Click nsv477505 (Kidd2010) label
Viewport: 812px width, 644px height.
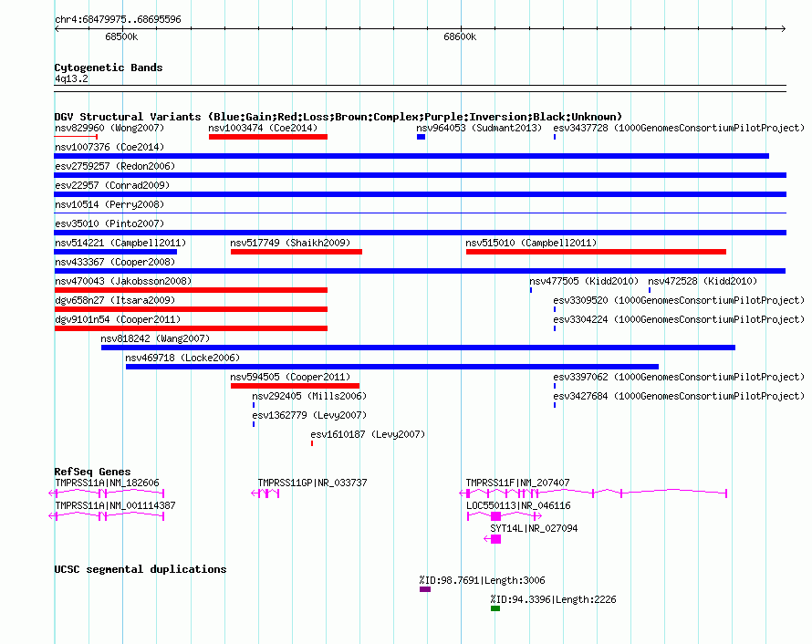click(x=584, y=281)
